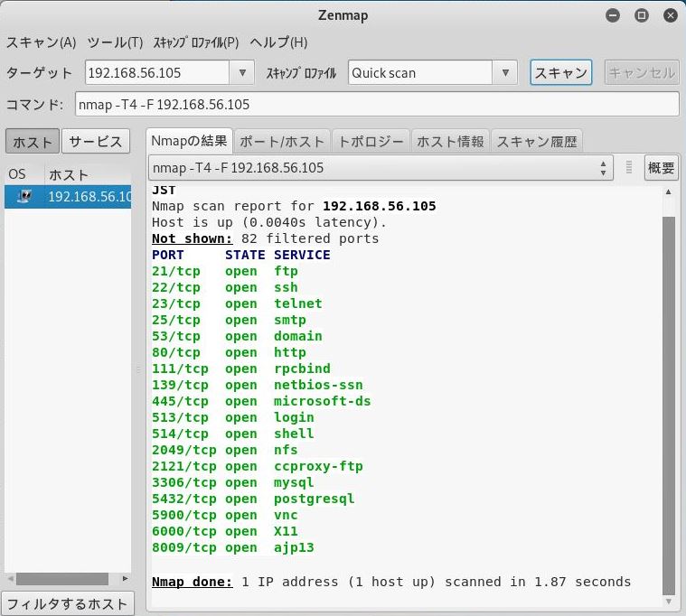Viewport: 686px width, 616px height.
Task: Click the host list scrollbar right arrow
Action: coord(125,579)
